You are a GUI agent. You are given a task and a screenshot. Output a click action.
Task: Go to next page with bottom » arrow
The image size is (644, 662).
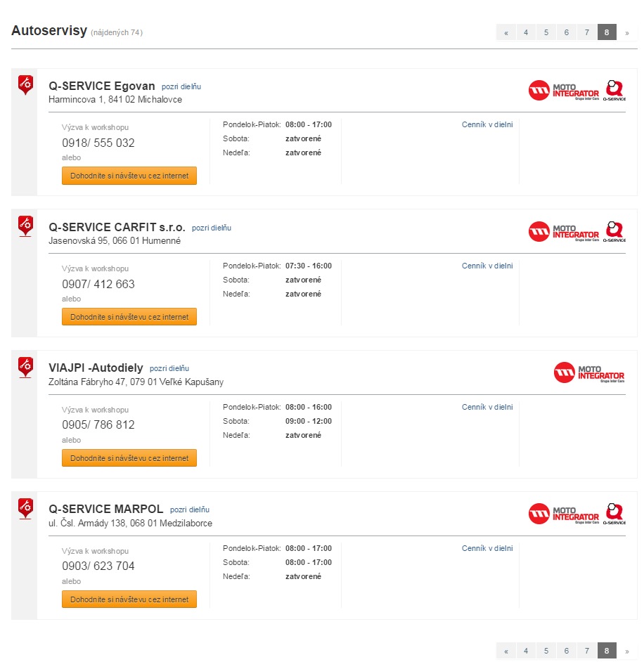tap(627, 651)
